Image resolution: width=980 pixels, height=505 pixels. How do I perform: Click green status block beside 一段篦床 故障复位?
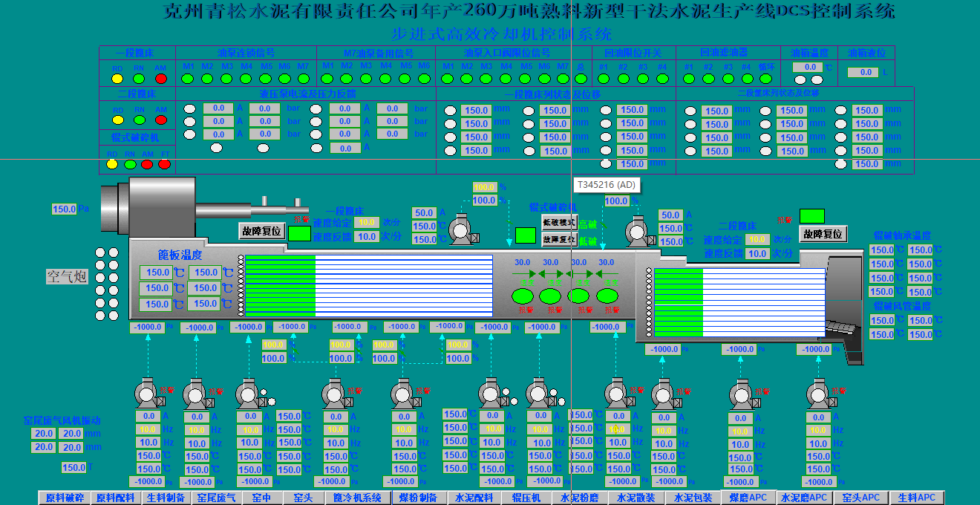tap(299, 233)
